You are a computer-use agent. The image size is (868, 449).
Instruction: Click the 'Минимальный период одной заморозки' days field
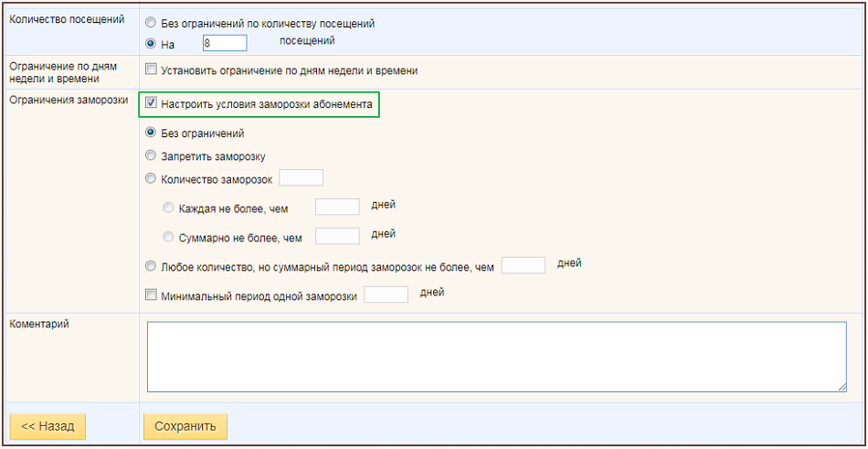pyautogui.click(x=386, y=294)
